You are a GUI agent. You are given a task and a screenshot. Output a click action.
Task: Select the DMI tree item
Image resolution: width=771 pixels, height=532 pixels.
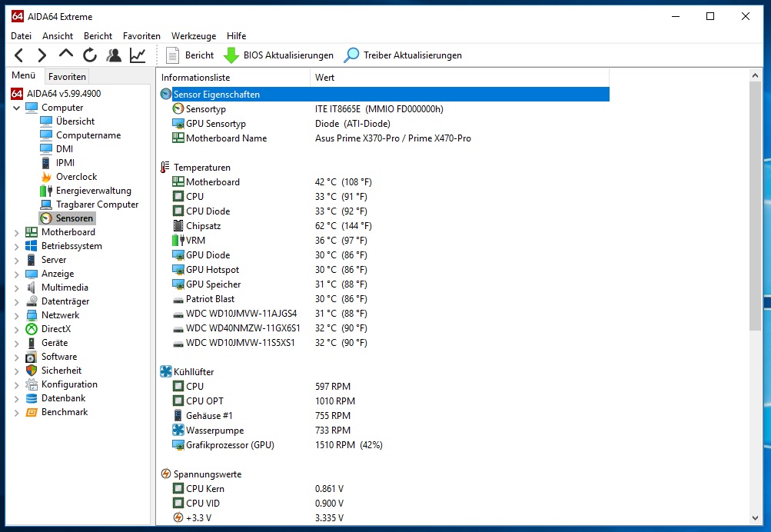pos(65,148)
